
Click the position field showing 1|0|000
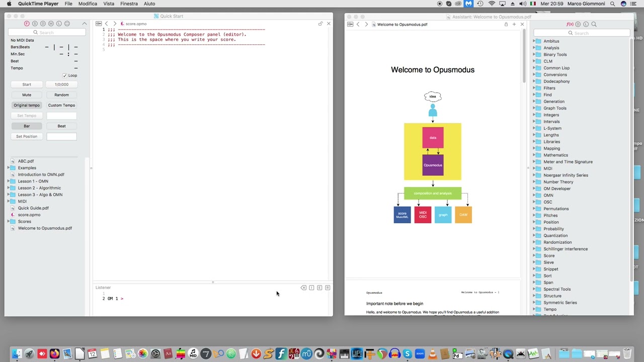[x=61, y=84]
